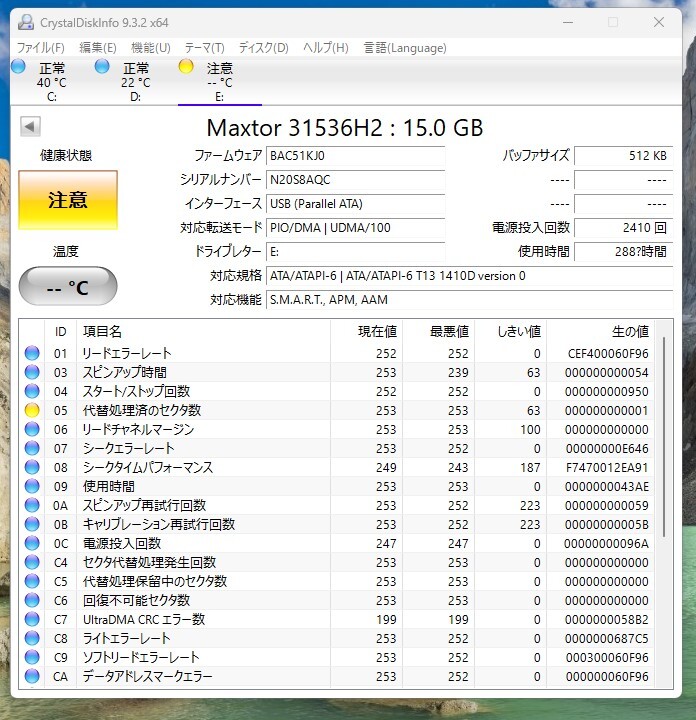Open the 言語(Language) menu
Screen dimensions: 696x720
point(405,48)
